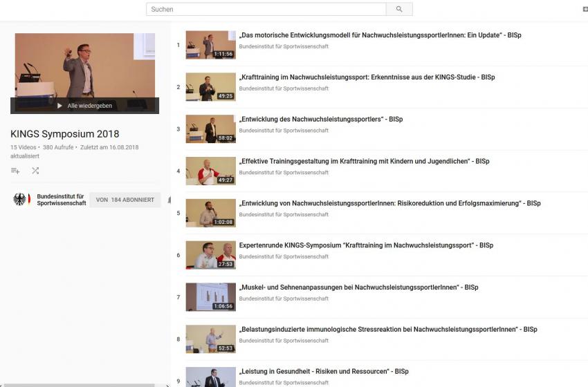The width and height of the screenshot is (588, 387).
Task: Open thumbnail of the 27:53 Expertenrunde video
Action: click(x=210, y=255)
